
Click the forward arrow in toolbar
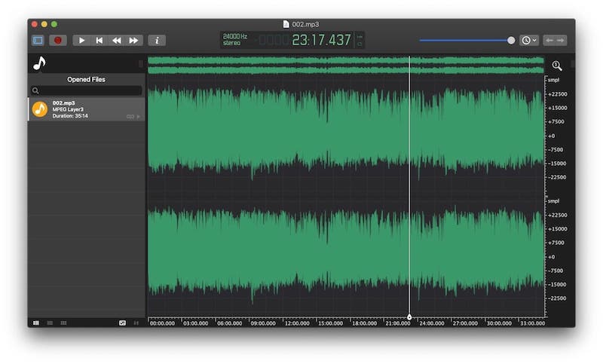click(x=561, y=40)
